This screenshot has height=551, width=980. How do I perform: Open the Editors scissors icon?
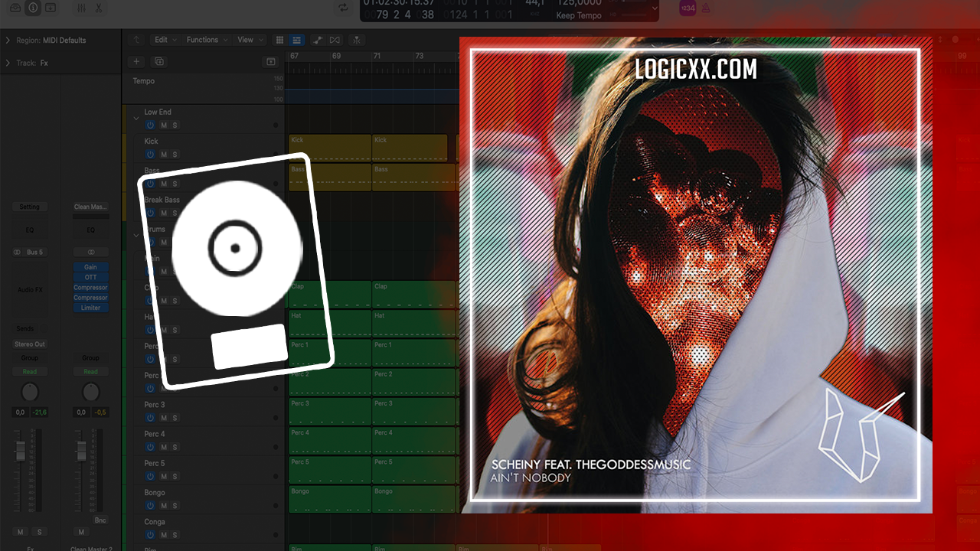pyautogui.click(x=99, y=8)
